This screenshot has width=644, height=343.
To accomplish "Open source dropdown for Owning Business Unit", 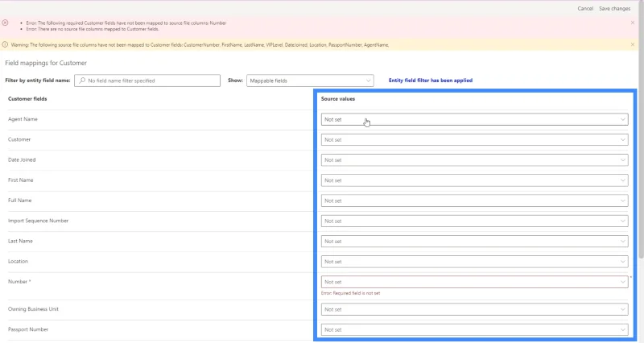I will (x=474, y=309).
